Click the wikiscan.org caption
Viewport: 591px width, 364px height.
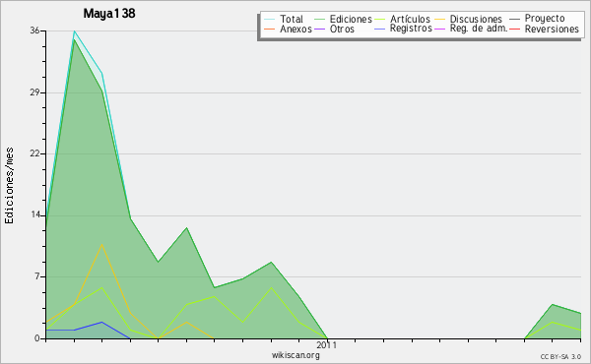295,355
